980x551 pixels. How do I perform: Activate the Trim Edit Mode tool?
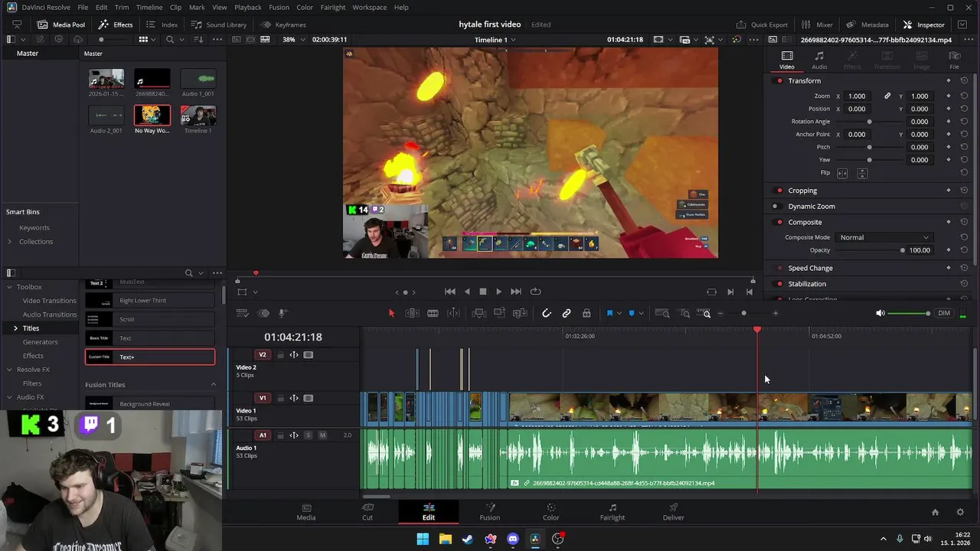pyautogui.click(x=412, y=313)
